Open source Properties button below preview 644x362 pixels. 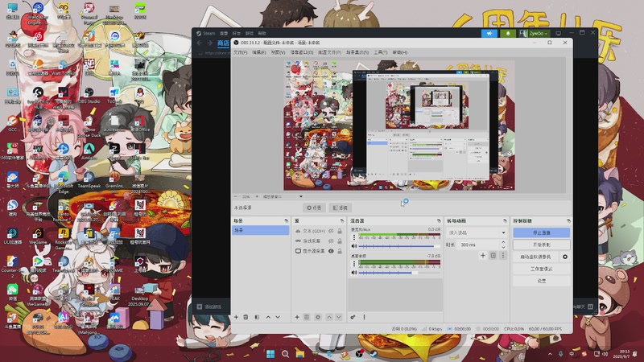click(314, 208)
